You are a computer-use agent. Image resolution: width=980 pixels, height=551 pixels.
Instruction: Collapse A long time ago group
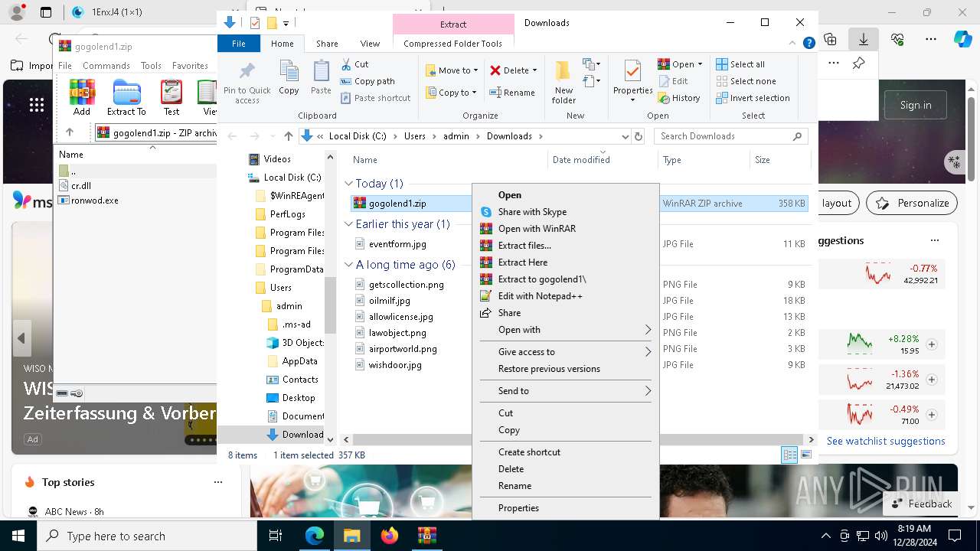348,265
